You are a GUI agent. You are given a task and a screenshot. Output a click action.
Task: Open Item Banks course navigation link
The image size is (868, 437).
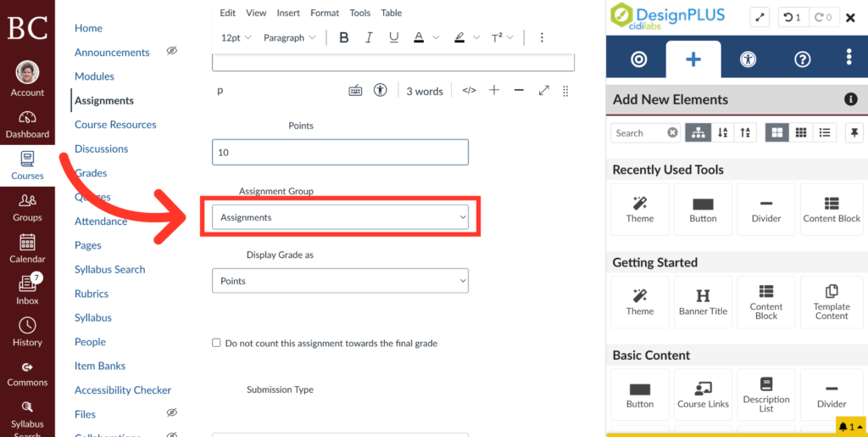point(100,366)
